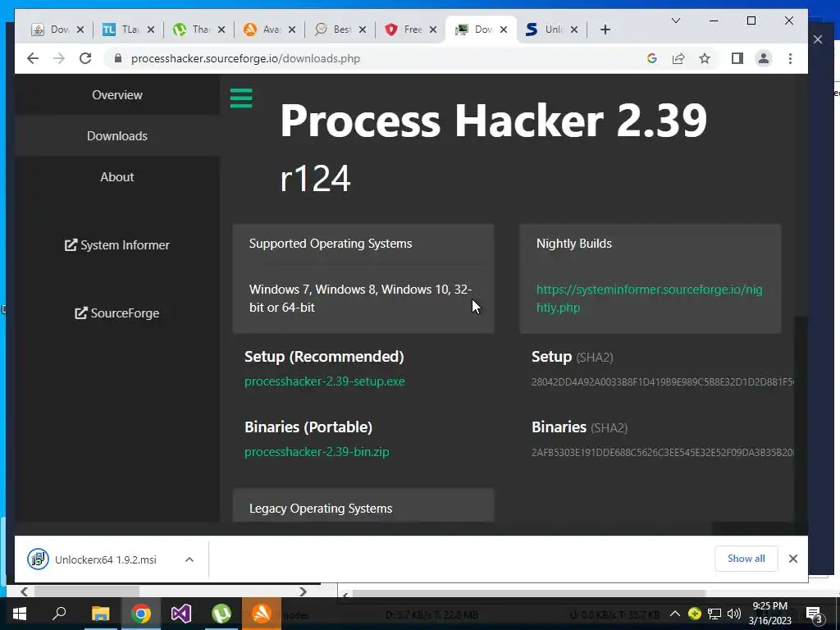Screen dimensions: 840x630
Task: Open the systeminformer nightly.php link
Action: [x=650, y=299]
